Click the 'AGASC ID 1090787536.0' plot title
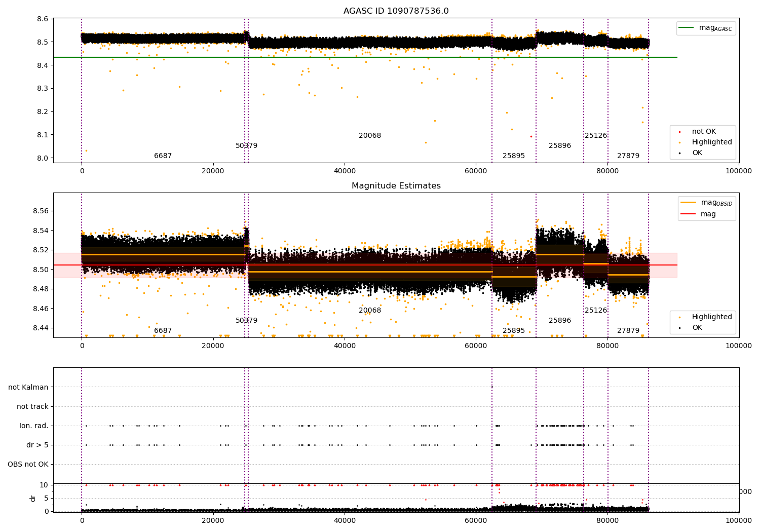 pos(396,11)
